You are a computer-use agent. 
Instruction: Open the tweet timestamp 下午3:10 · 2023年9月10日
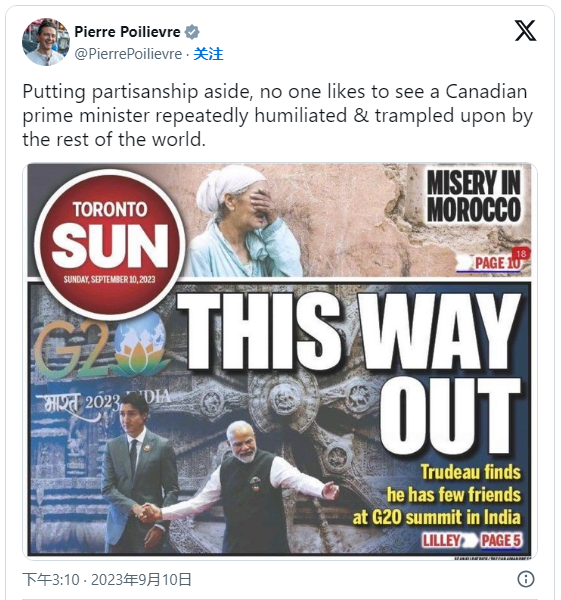pyautogui.click(x=107, y=579)
